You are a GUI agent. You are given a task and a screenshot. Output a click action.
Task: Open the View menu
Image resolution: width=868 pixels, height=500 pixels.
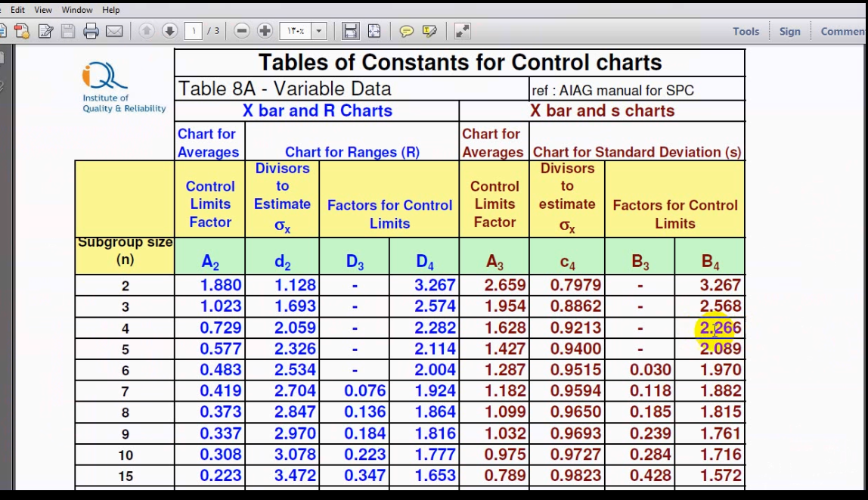coord(43,10)
